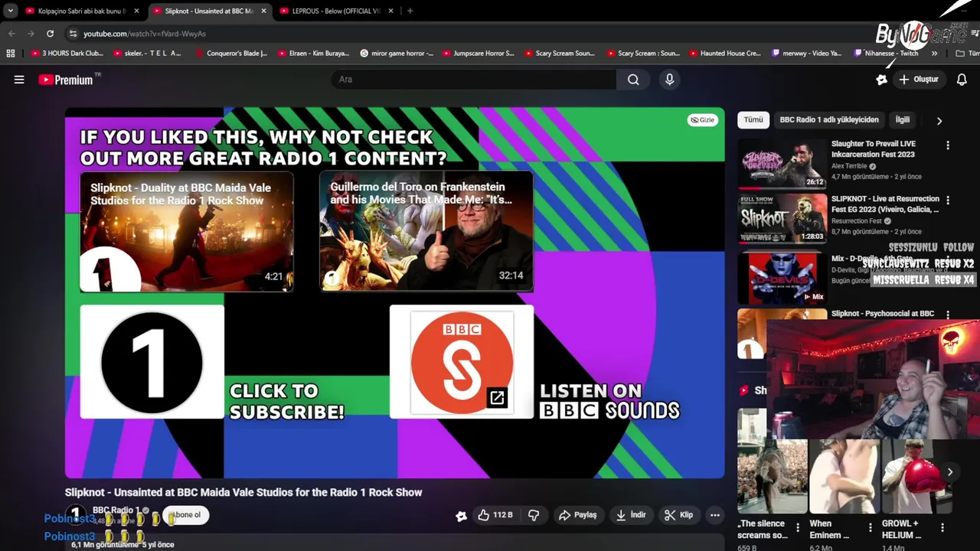Select the İlgili filter chip
The width and height of the screenshot is (980, 551).
[x=903, y=120]
